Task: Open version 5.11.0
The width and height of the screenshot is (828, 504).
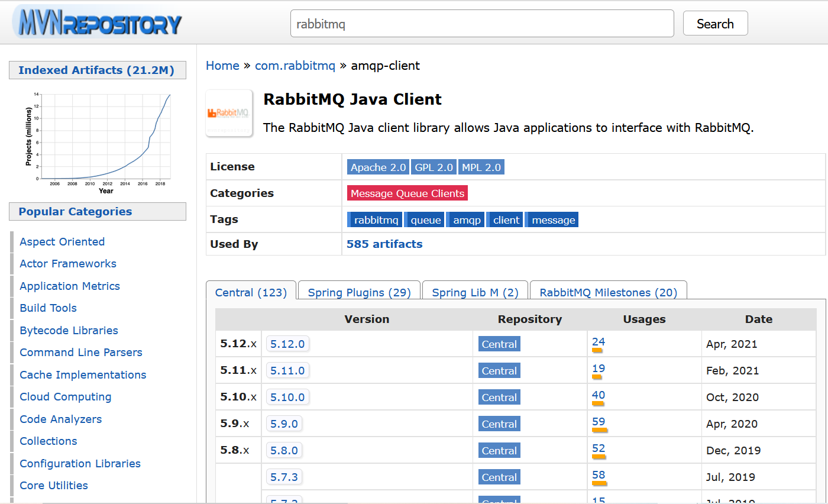Action: (x=287, y=371)
